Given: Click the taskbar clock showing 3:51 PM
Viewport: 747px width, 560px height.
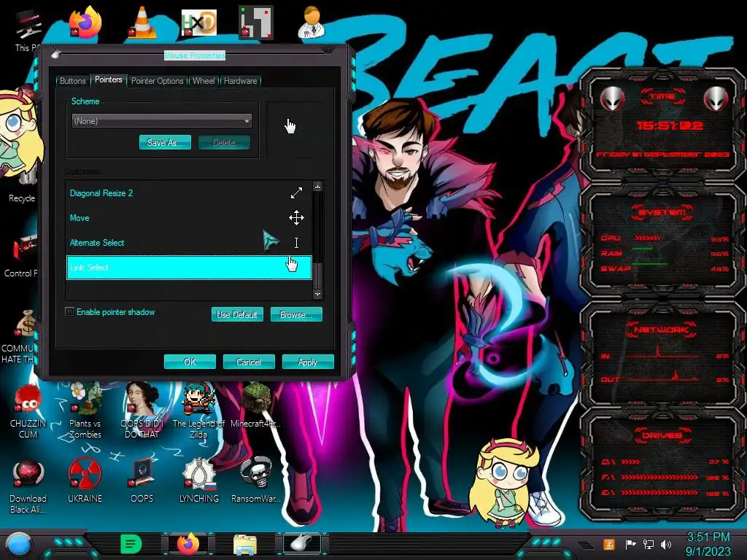Looking at the screenshot, I should (x=708, y=544).
